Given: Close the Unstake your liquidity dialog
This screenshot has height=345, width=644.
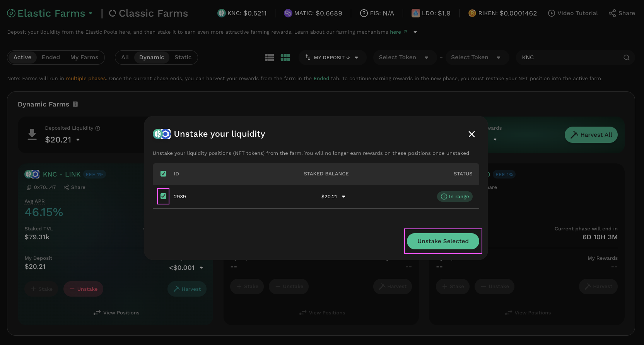Looking at the screenshot, I should tap(471, 134).
